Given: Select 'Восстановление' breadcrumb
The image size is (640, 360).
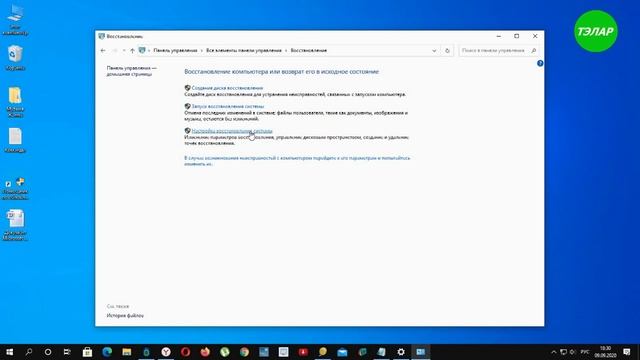Looking at the screenshot, I should (309, 50).
